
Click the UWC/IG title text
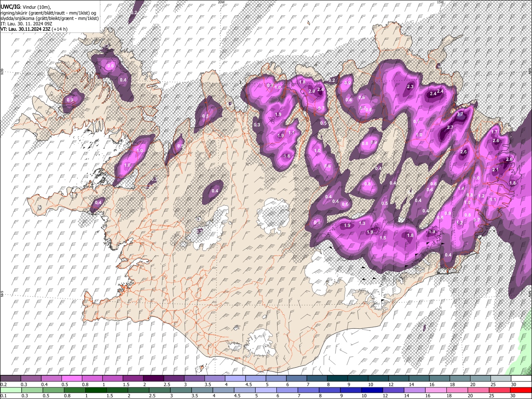tap(10, 7)
